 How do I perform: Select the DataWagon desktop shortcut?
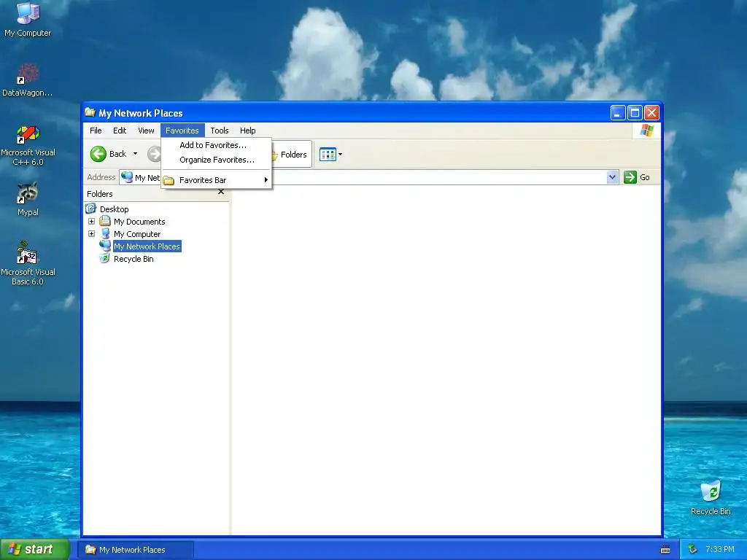pos(28,79)
